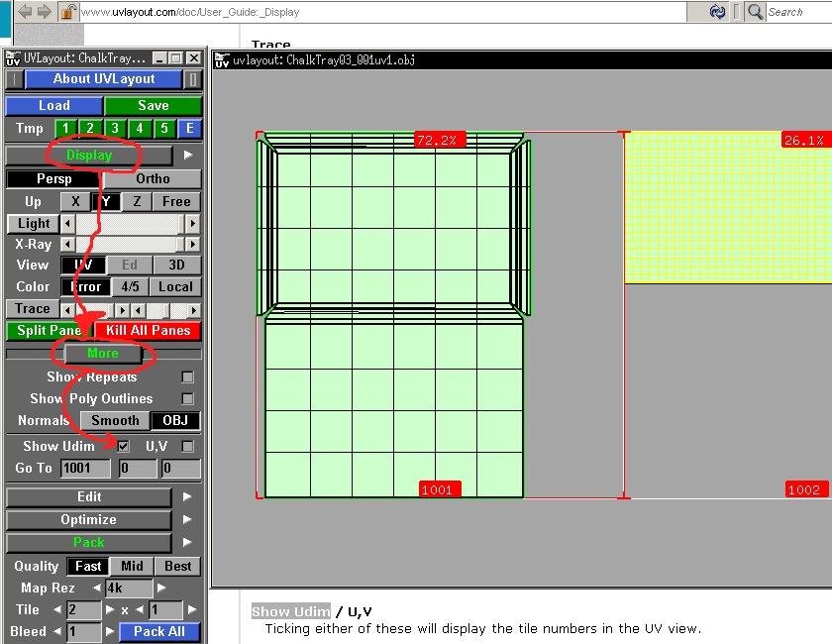
Task: Untick the Show Udim checkbox
Action: [x=123, y=446]
